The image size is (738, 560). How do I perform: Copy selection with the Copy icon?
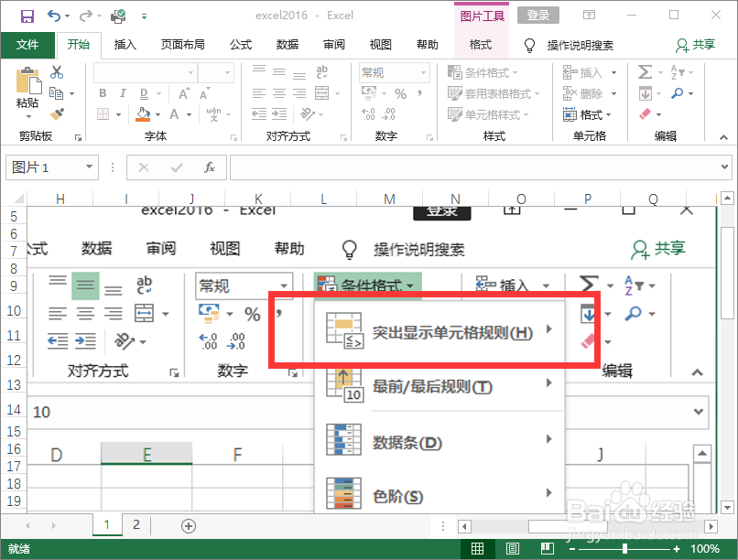point(56,93)
